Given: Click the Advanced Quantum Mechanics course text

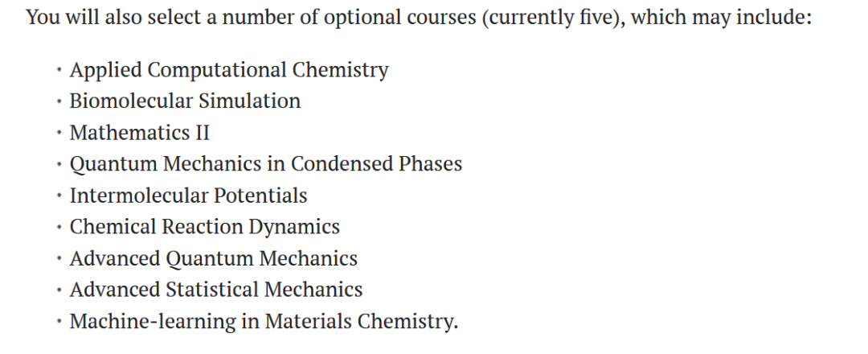Looking at the screenshot, I should pos(213,259).
